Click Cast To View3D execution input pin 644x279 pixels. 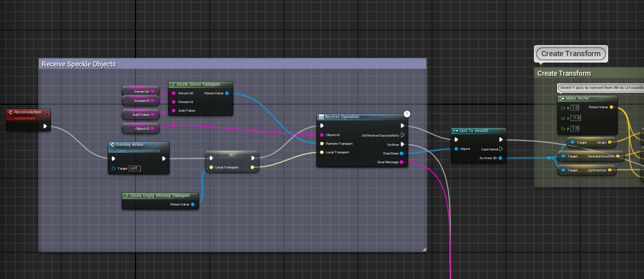(x=456, y=139)
